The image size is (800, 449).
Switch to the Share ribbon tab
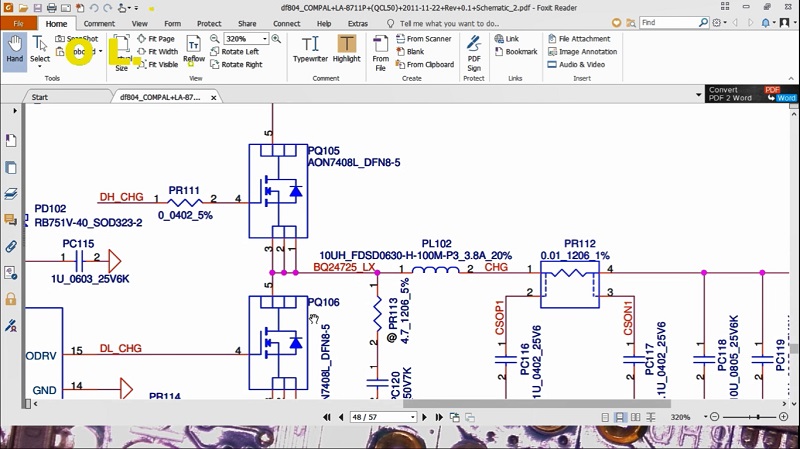pyautogui.click(x=247, y=23)
